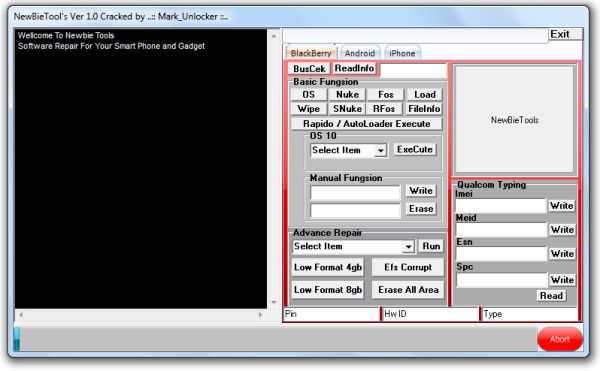Click the Pin field
This screenshot has width=600, height=371.
point(331,314)
